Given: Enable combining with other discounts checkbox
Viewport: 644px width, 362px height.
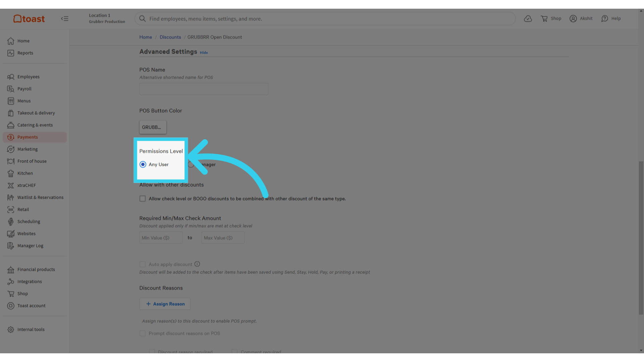Looking at the screenshot, I should pyautogui.click(x=143, y=199).
